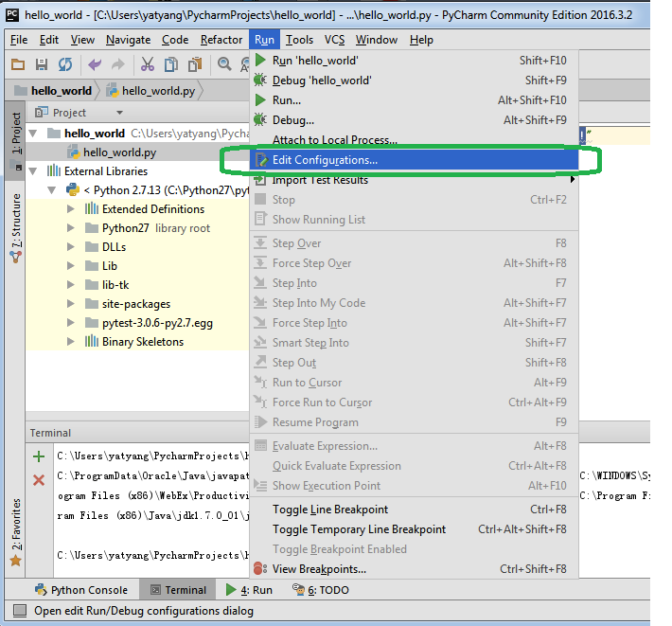
Task: Open the VCS menu
Action: point(334,40)
